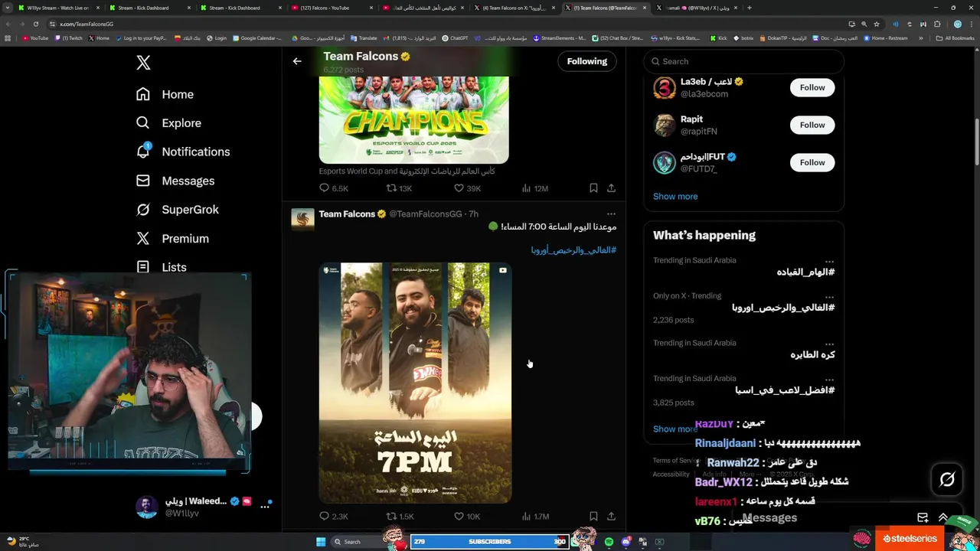Open account menu dots beside Waleed profile
The height and width of the screenshot is (551, 980).
(x=265, y=507)
